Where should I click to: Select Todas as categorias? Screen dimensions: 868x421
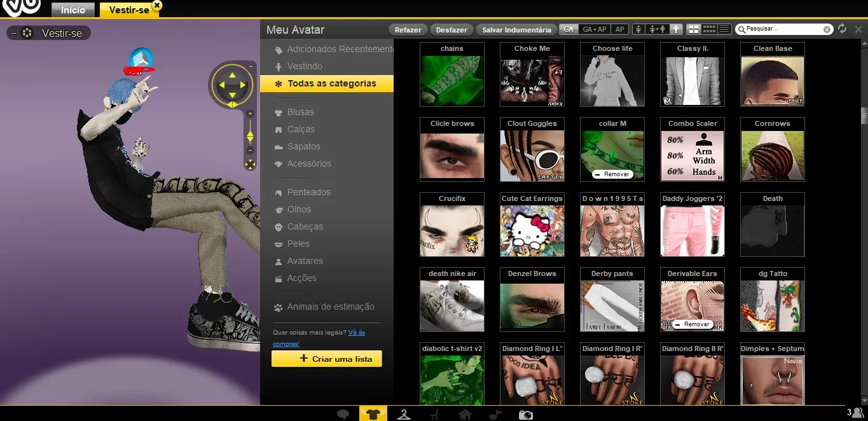[x=327, y=83]
